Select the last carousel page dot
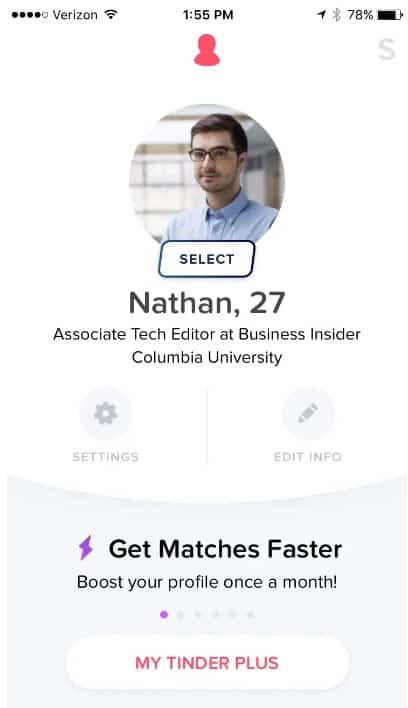408x708 pixels. [x=250, y=614]
